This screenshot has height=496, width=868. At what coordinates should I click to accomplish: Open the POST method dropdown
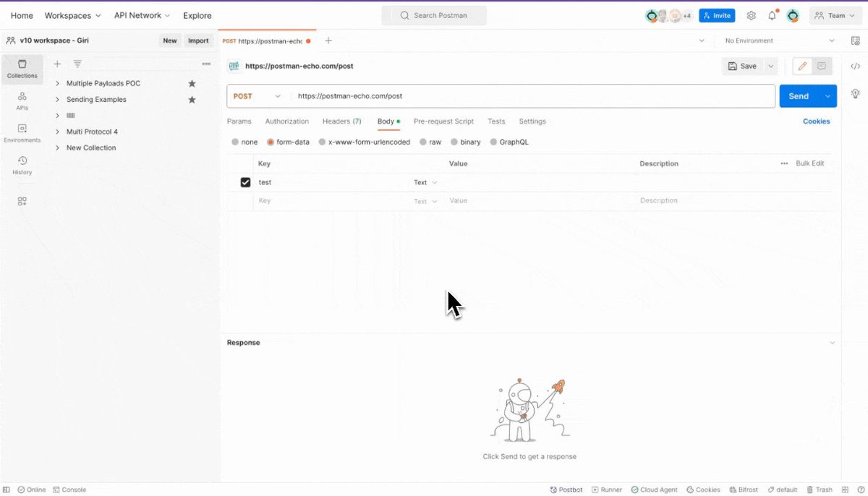tap(258, 96)
